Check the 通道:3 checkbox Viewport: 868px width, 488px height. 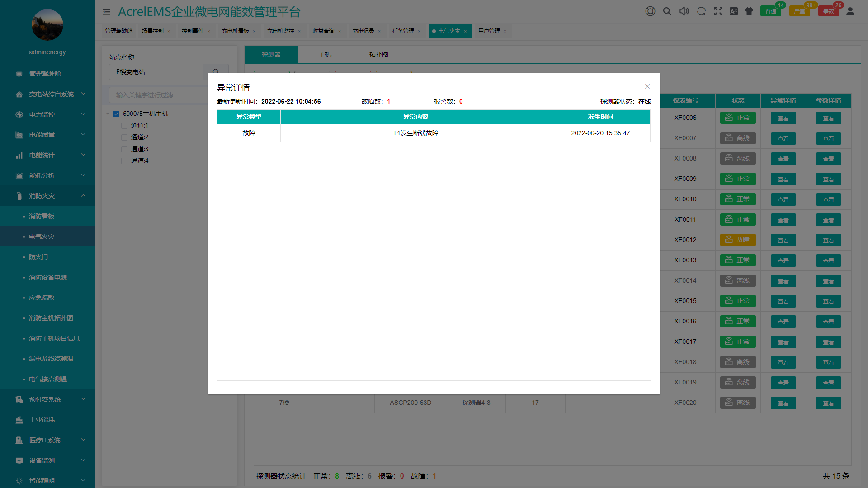(124, 149)
